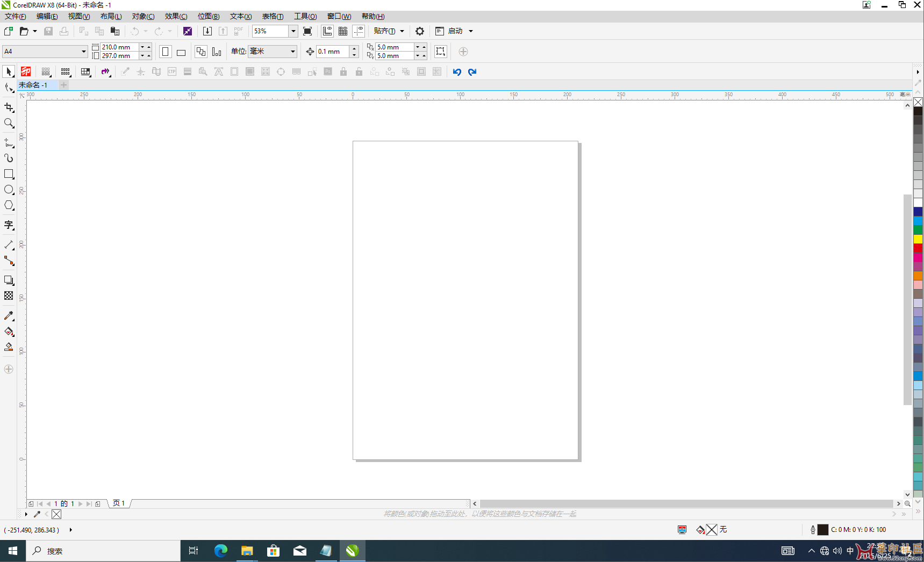Toggle treat as filled button
The height and width of the screenshot is (562, 924).
441,52
